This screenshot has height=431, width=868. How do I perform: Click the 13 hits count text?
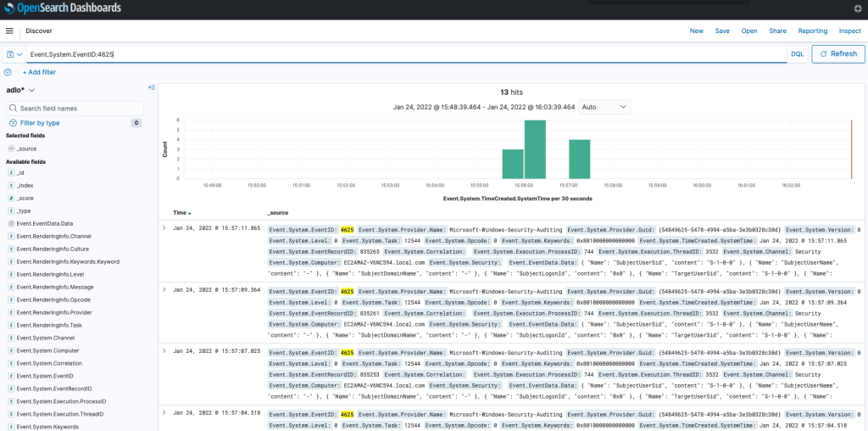[511, 92]
